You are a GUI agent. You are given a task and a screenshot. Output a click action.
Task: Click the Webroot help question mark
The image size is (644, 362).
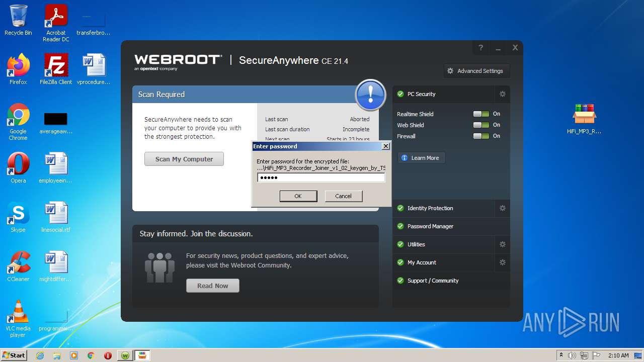click(480, 48)
